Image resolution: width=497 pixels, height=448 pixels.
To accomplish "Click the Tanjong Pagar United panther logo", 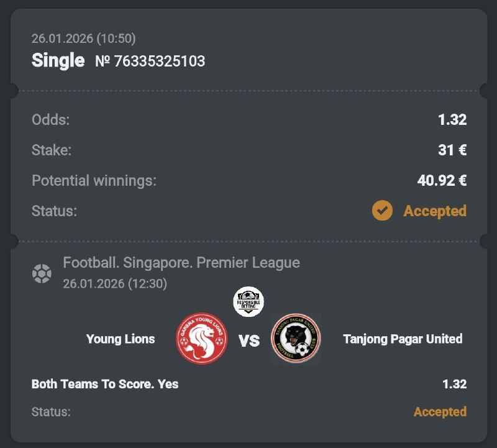I will [296, 341].
